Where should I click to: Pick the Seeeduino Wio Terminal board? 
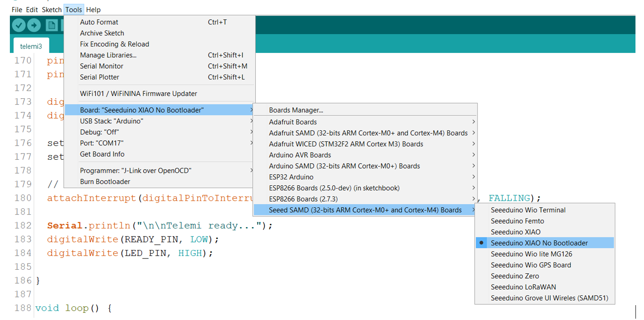point(528,210)
